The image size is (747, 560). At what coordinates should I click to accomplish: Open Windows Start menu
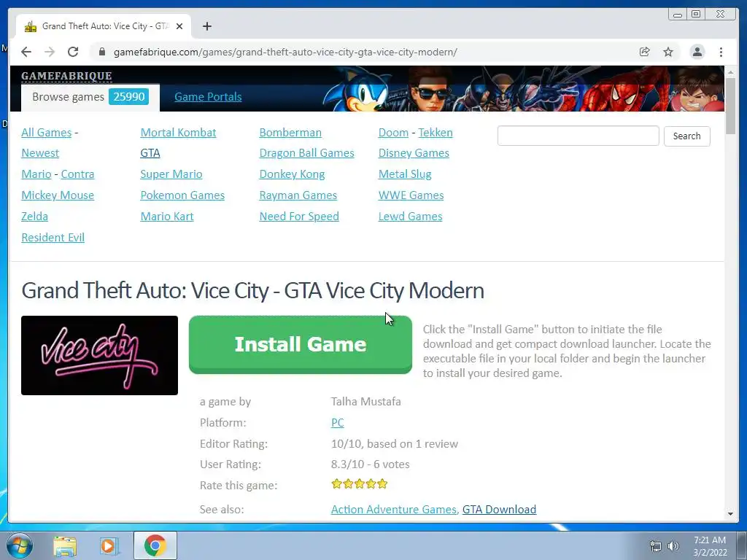(x=19, y=545)
